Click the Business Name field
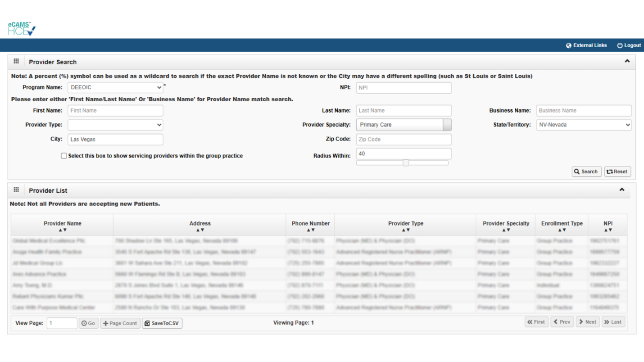 click(584, 110)
